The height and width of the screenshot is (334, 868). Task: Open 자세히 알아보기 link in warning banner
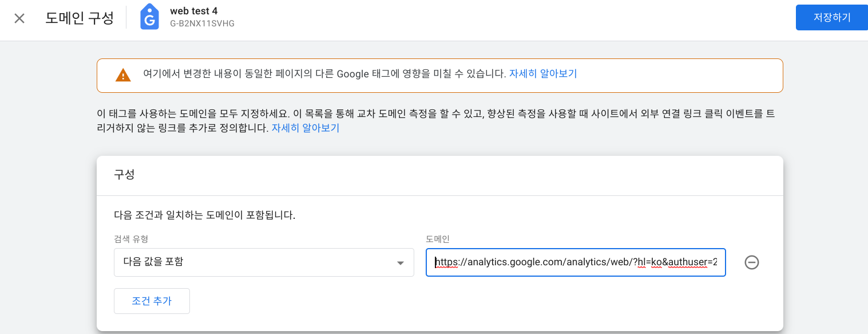pyautogui.click(x=543, y=74)
